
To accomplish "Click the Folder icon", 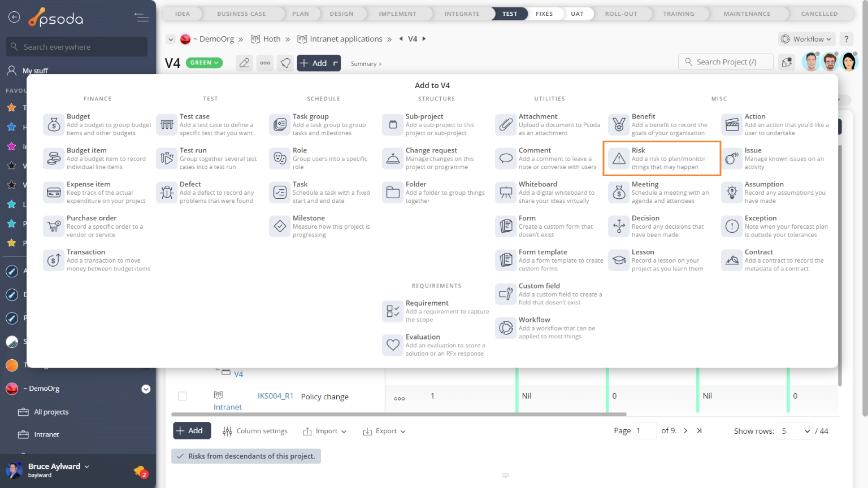I will coord(393,193).
